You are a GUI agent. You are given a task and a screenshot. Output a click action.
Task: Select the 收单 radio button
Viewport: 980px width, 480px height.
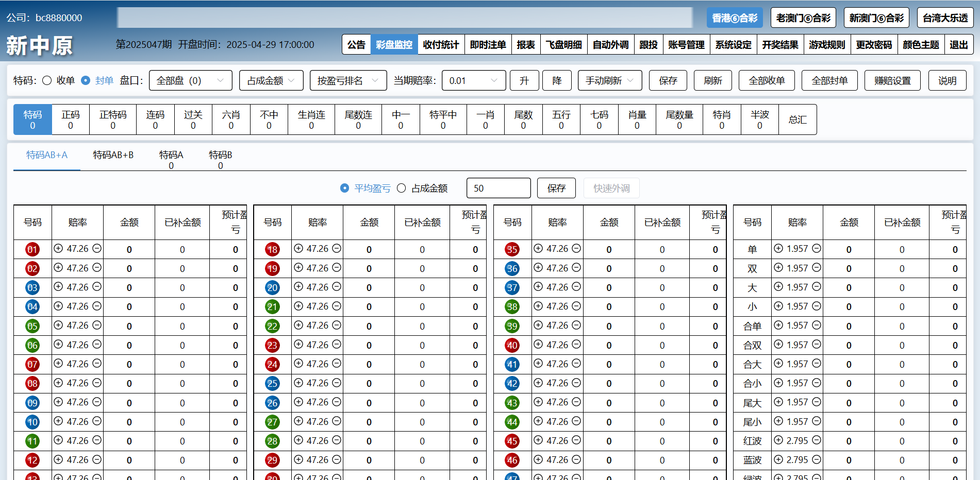[47, 80]
